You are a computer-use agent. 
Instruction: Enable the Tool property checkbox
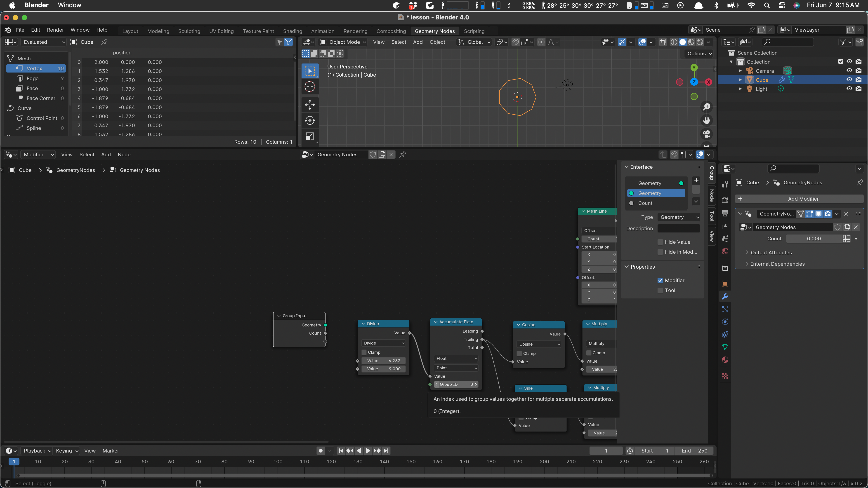660,290
